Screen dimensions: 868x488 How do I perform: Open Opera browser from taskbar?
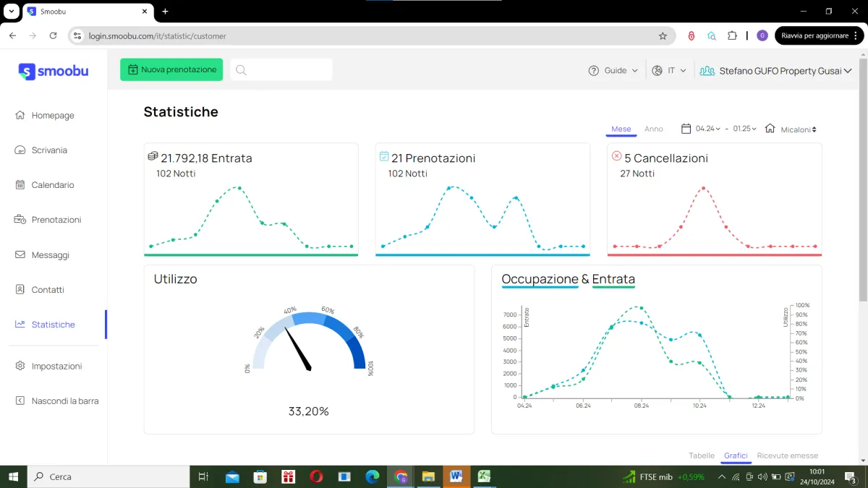(x=316, y=476)
